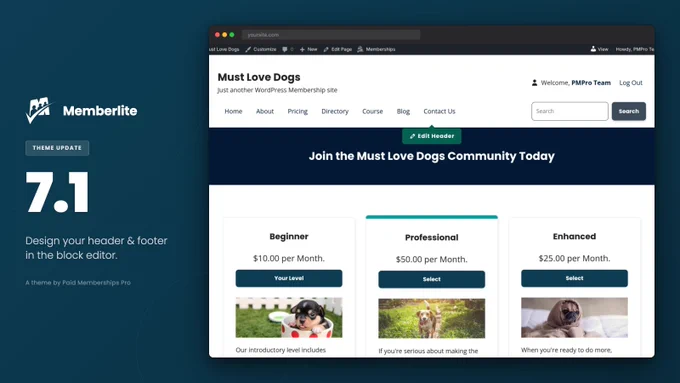
Task: Click the Professional plan heading
Action: click(x=432, y=238)
